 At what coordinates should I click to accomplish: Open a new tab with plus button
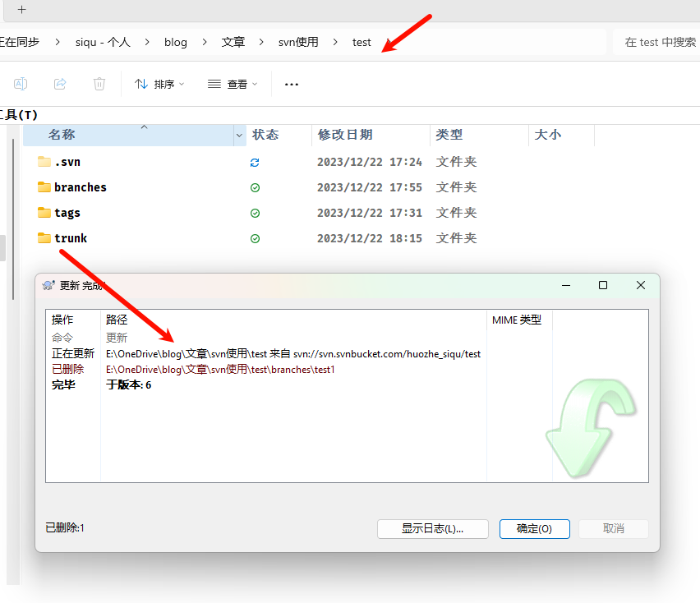coord(21,10)
